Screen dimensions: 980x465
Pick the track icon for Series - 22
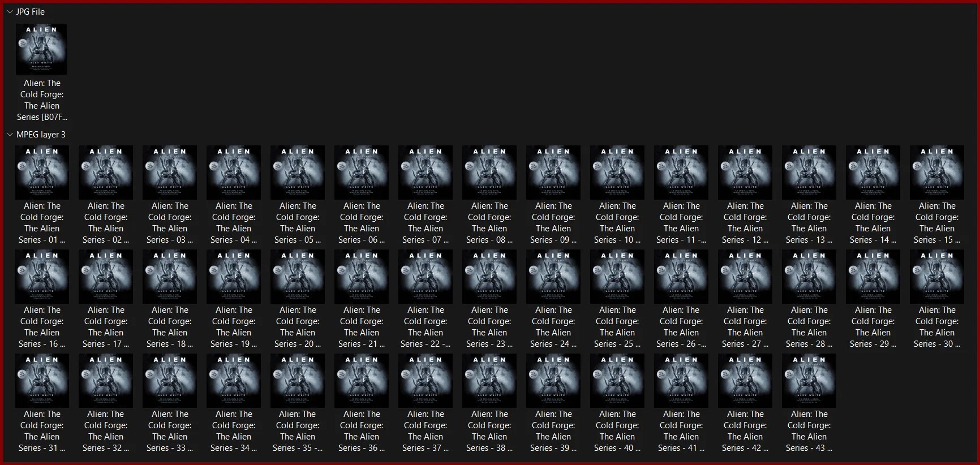(x=425, y=277)
